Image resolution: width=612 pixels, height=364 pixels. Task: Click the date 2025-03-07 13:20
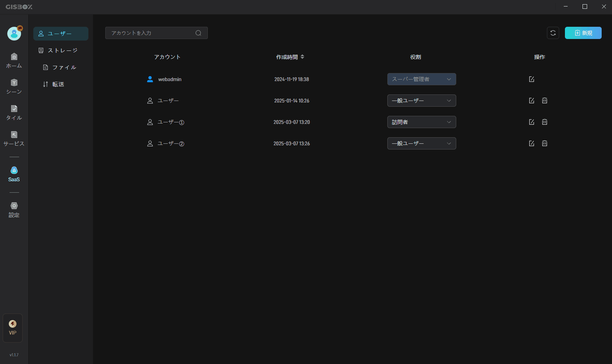pos(292,122)
